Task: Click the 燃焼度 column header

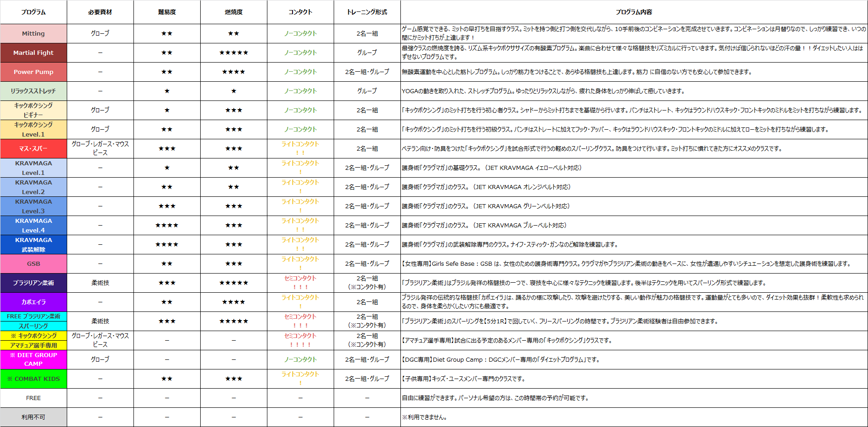Action: click(234, 12)
